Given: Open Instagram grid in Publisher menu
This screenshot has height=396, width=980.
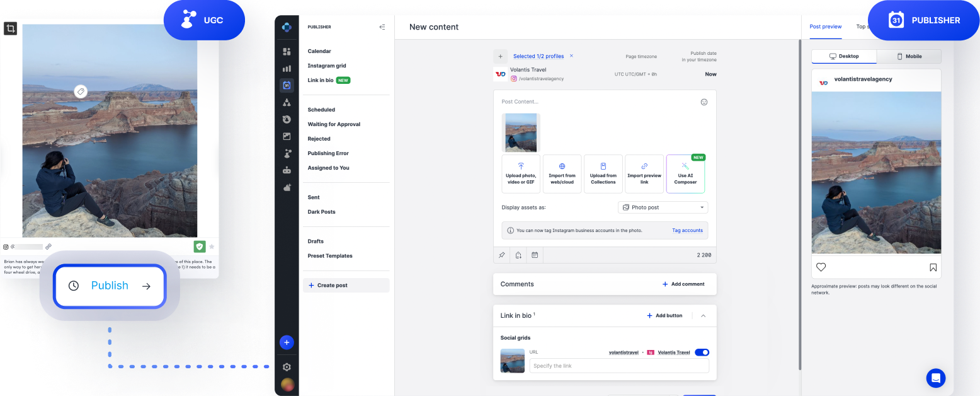Looking at the screenshot, I should click(327, 66).
